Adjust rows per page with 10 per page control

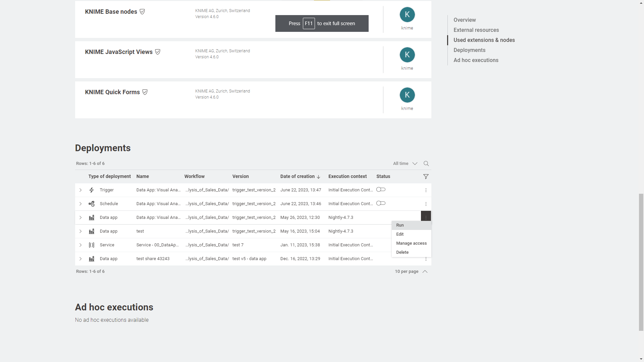tap(410, 271)
